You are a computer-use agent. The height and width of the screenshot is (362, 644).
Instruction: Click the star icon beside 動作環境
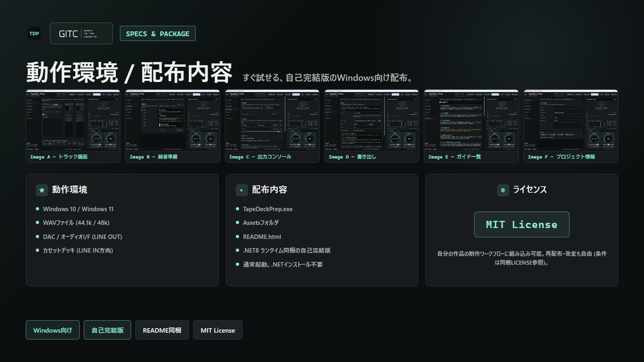(x=42, y=190)
